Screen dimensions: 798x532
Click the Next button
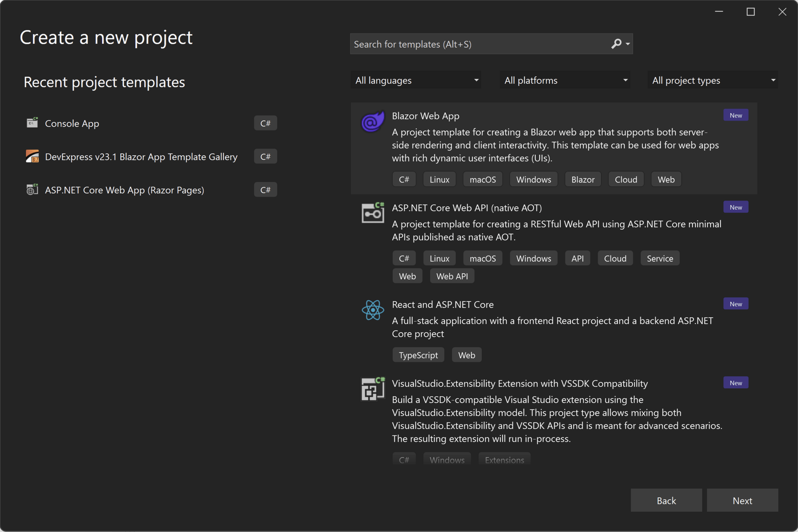(x=742, y=500)
